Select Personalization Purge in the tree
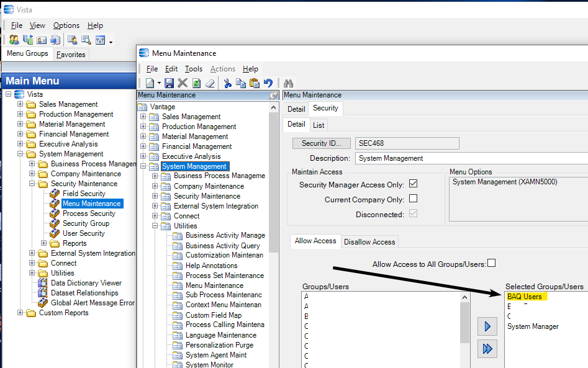Image resolution: width=588 pixels, height=368 pixels. pos(219,345)
